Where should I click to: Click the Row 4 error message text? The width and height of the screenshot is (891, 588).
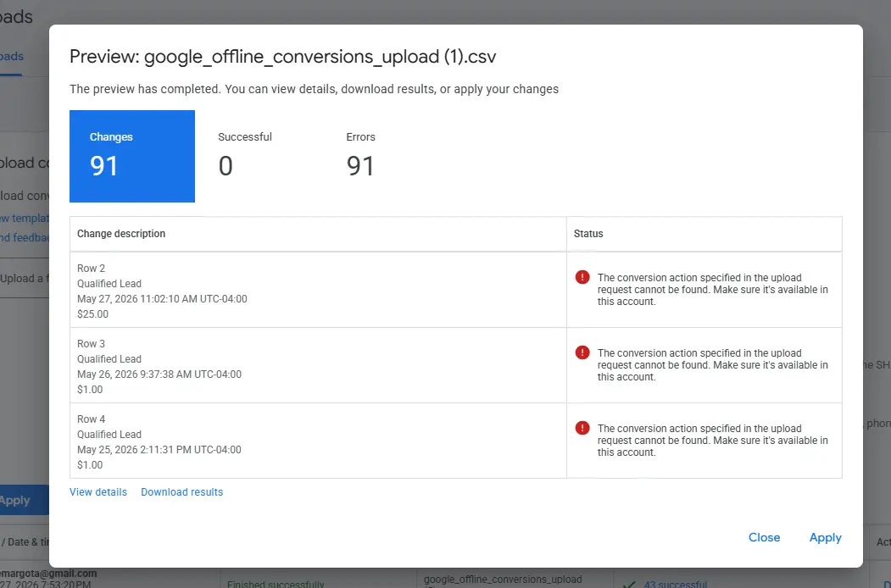pyautogui.click(x=713, y=441)
